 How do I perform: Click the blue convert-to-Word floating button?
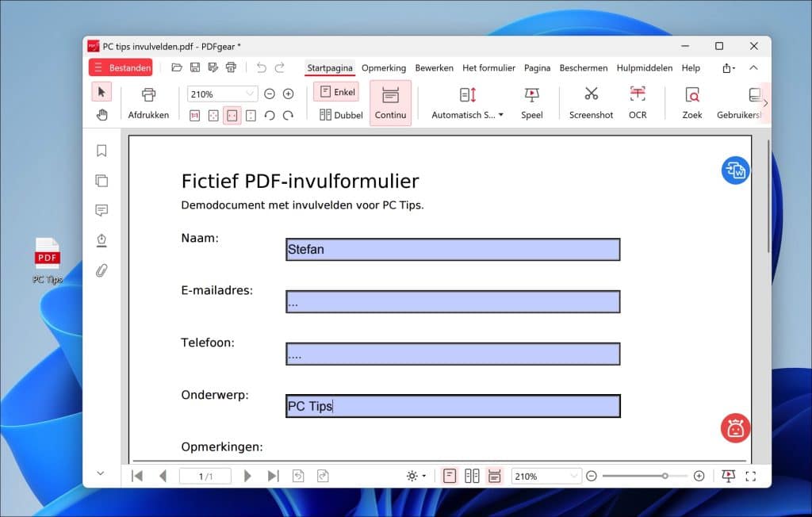[735, 170]
